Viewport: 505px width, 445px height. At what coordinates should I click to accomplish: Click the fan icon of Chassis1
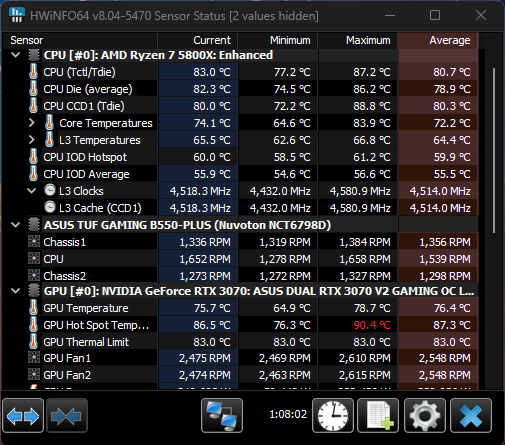click(x=34, y=241)
